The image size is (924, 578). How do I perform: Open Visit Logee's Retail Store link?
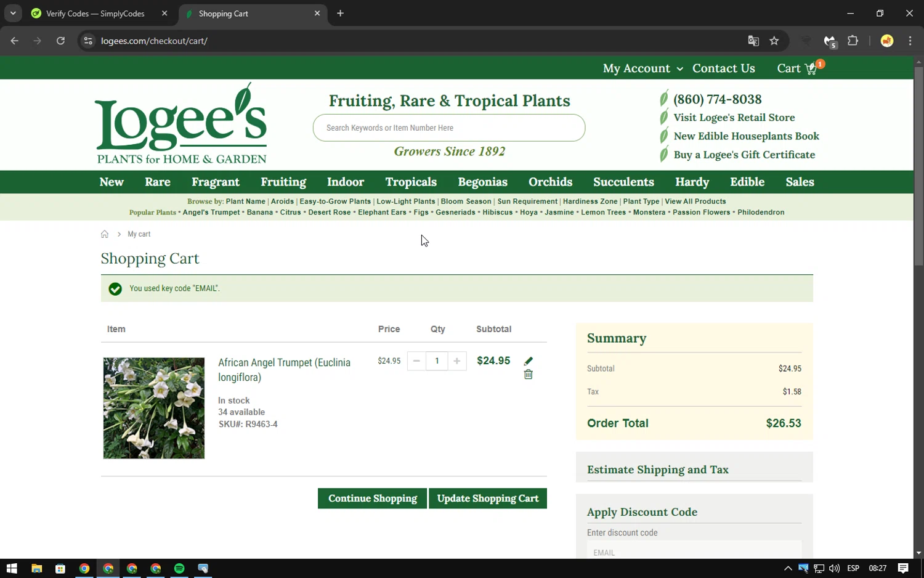coord(734,118)
